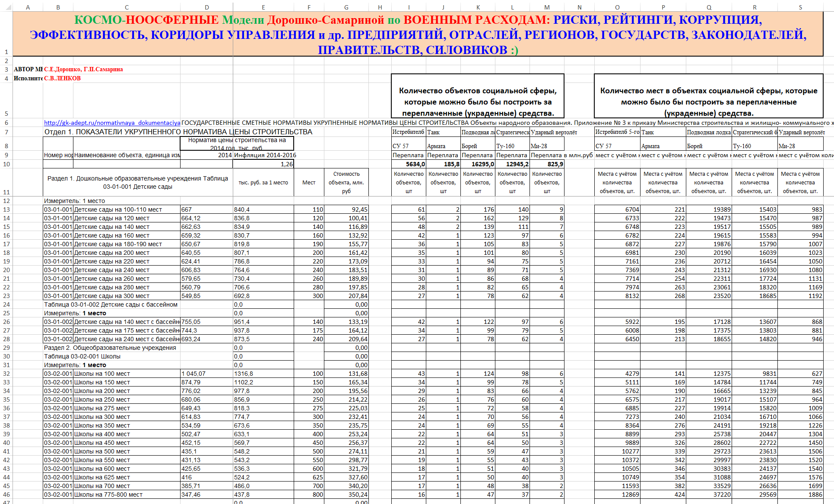Select column Q header
This screenshot has width=834, height=504.
click(709, 7)
